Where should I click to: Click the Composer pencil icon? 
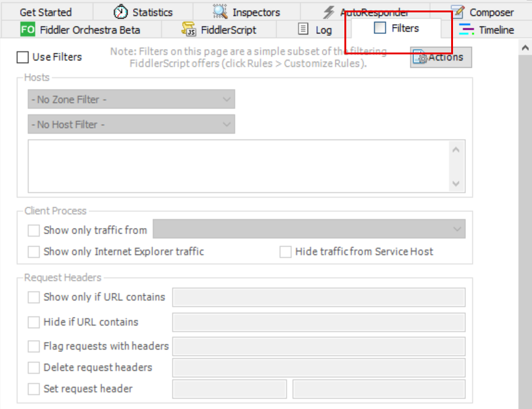[x=458, y=12]
